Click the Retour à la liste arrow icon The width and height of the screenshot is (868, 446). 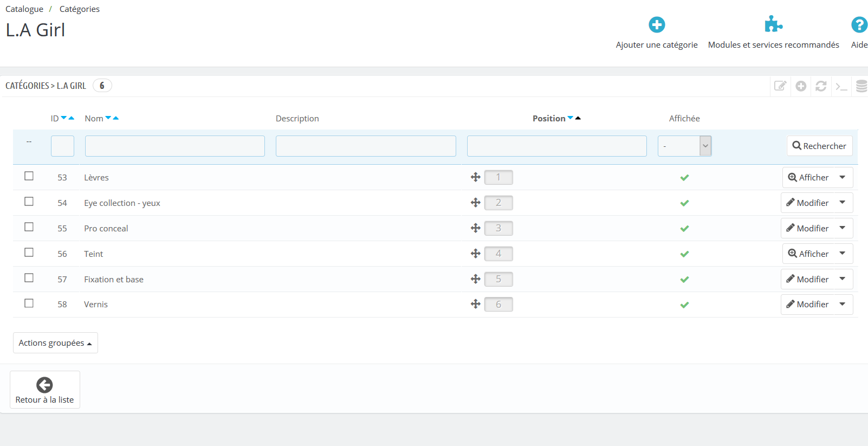(x=44, y=385)
